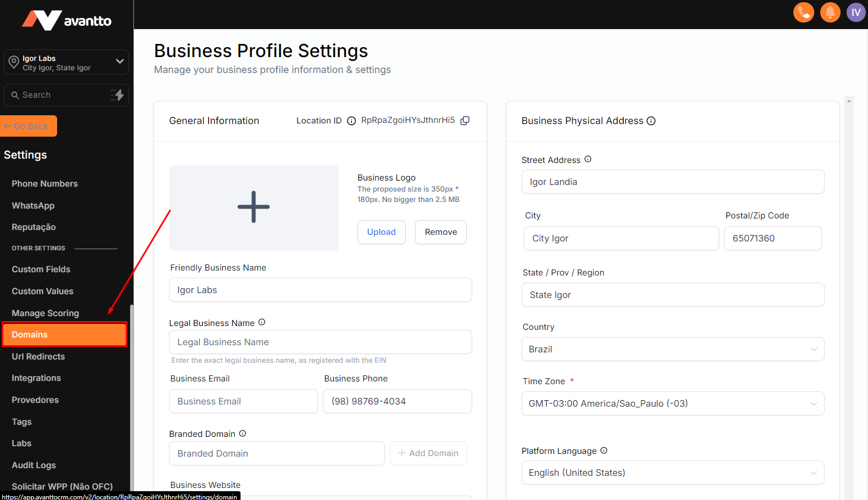Click the quick actions lightning icon
This screenshot has width=868, height=500.
click(x=117, y=95)
